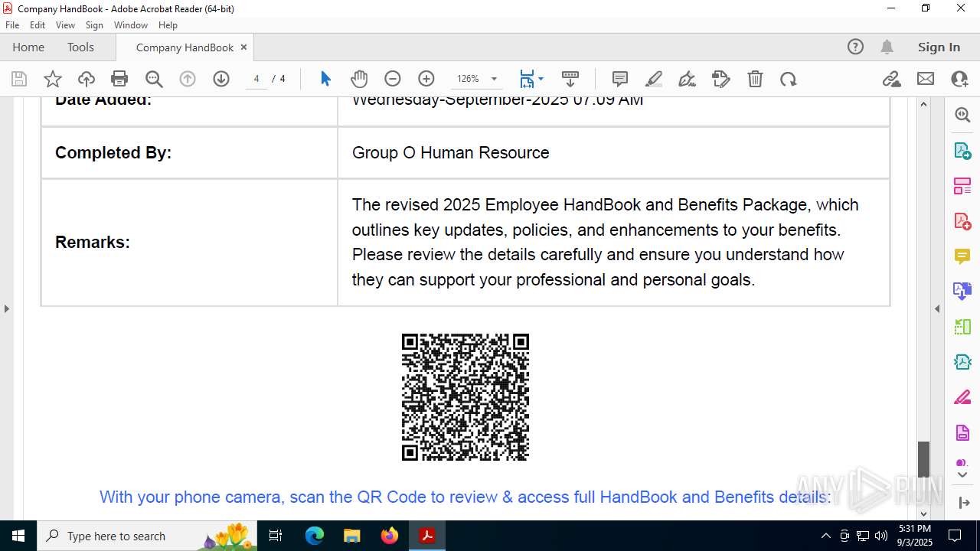Open the View menu

(x=66, y=25)
